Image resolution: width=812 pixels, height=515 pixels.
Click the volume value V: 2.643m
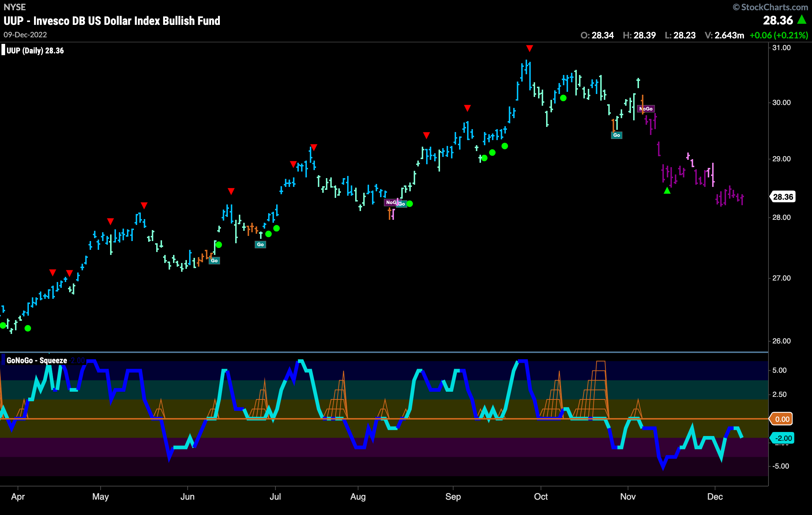pyautogui.click(x=724, y=35)
